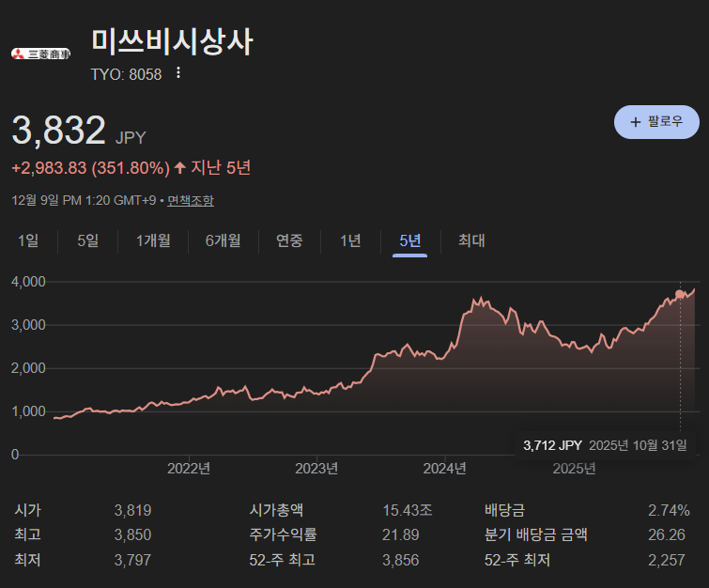Click the 미쓰비시상사 company title

pyautogui.click(x=172, y=41)
